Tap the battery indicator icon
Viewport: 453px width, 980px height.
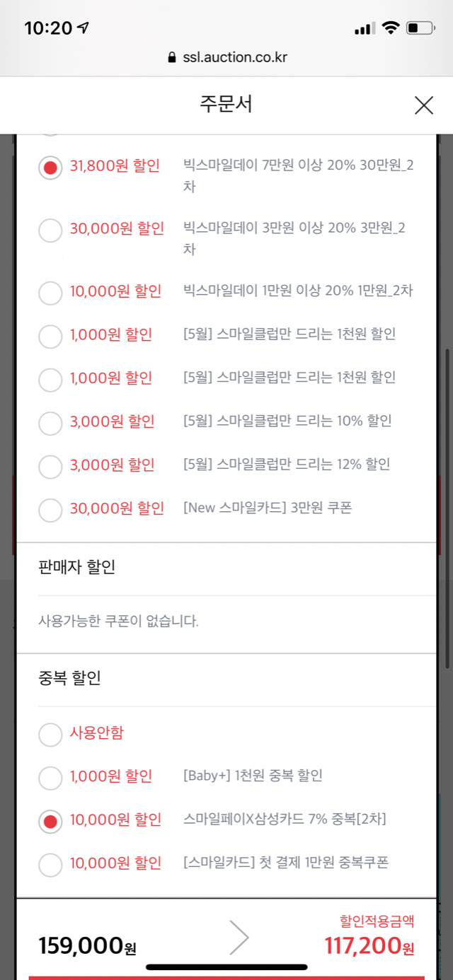click(x=420, y=28)
